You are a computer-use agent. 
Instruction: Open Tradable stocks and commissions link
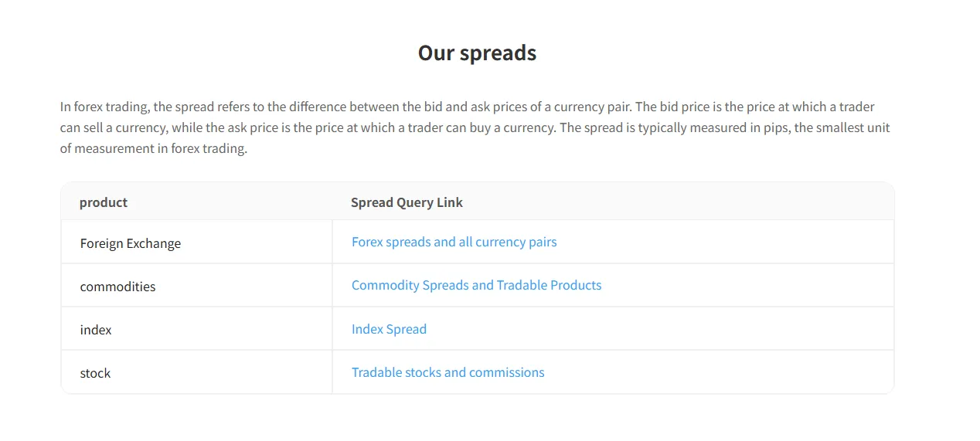447,372
